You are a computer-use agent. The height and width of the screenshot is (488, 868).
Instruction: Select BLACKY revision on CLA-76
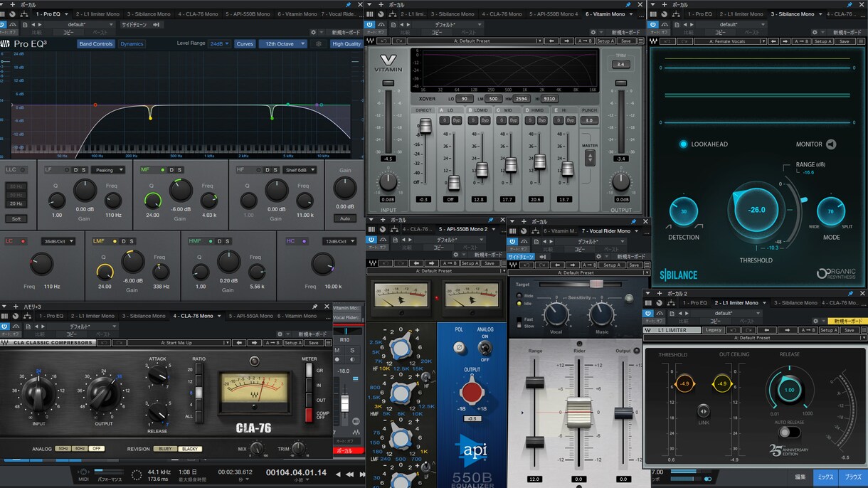pos(190,449)
